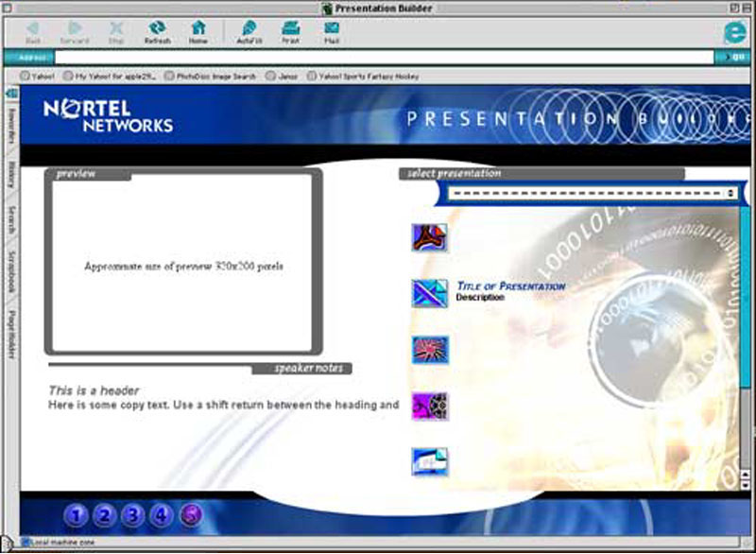Click the AutoFill toolbar icon

tap(248, 31)
